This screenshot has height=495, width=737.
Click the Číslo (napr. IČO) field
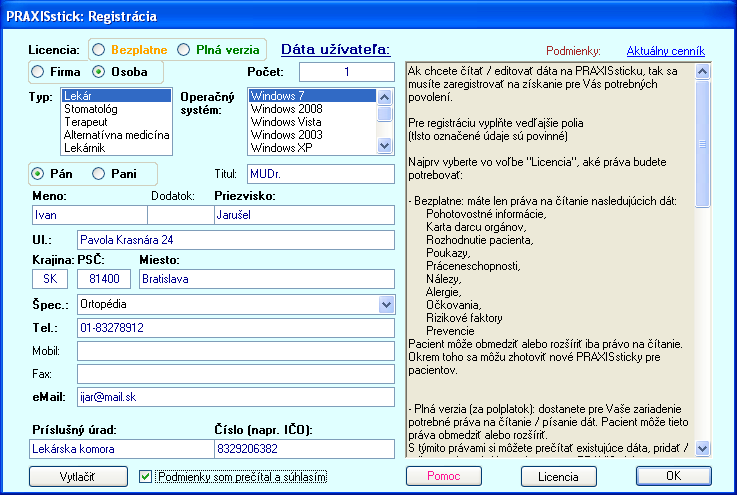(305, 449)
